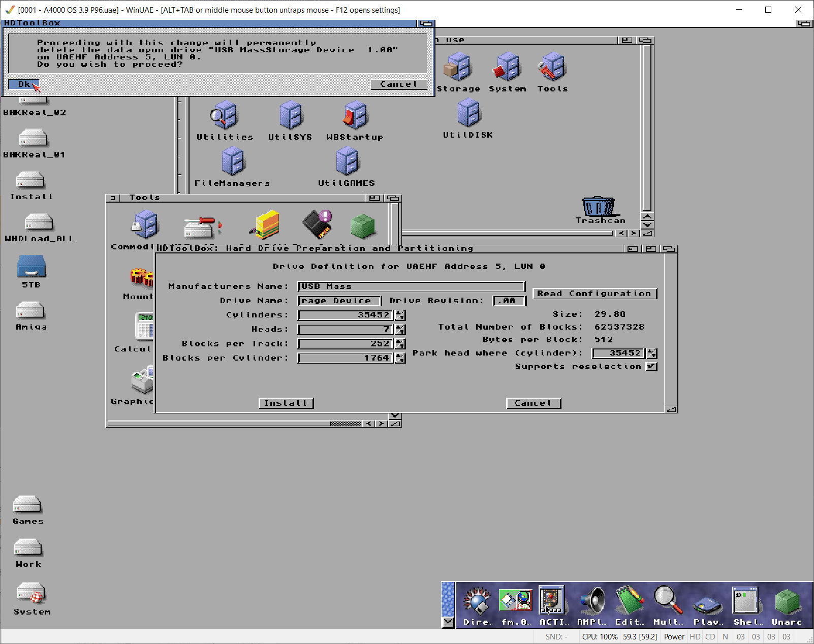Open the FileManagers drawer icon
The width and height of the screenshot is (814, 644).
(233, 162)
